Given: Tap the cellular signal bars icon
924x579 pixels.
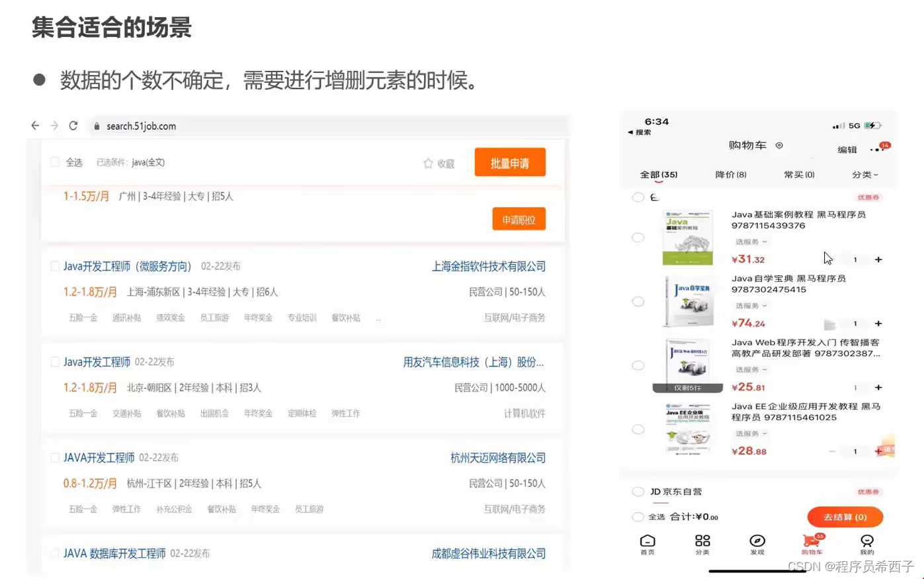Looking at the screenshot, I should pos(838,126).
